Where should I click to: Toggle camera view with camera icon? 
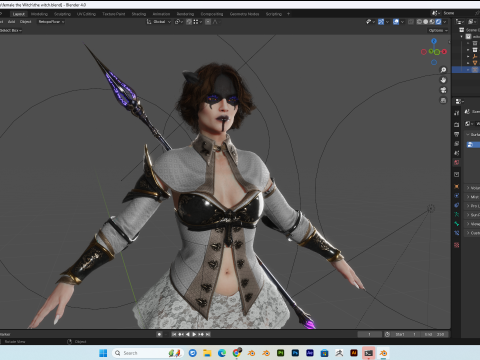click(x=443, y=90)
